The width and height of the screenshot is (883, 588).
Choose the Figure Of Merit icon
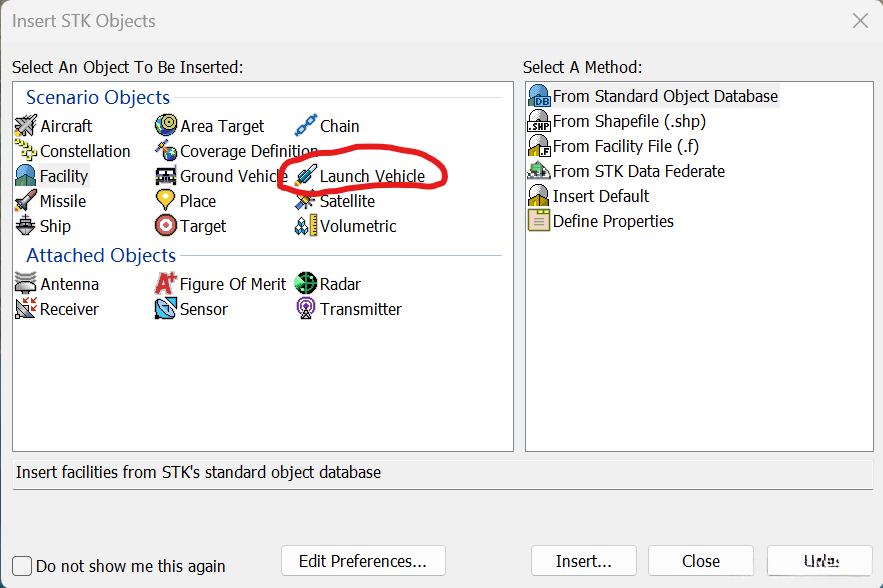(166, 284)
